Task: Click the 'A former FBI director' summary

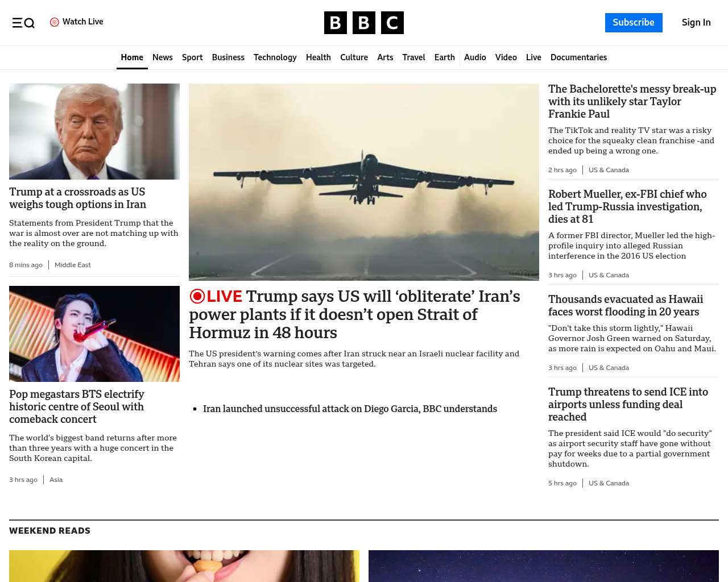Action: tap(631, 246)
